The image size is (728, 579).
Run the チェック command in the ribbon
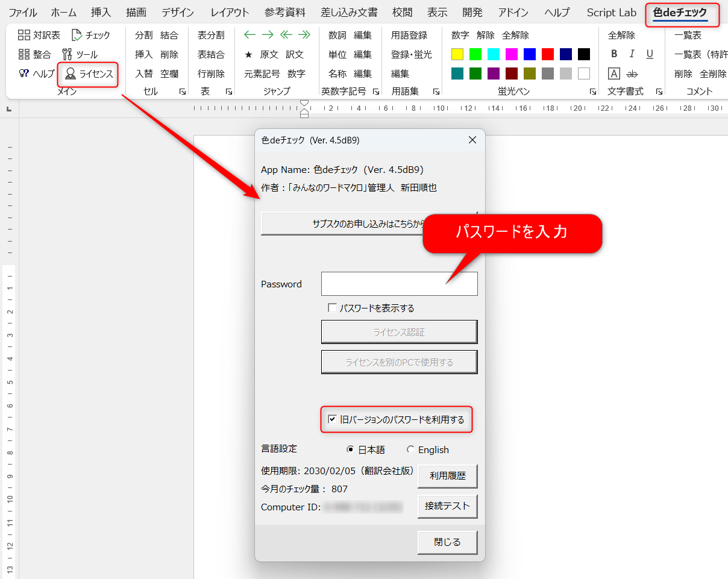point(90,36)
